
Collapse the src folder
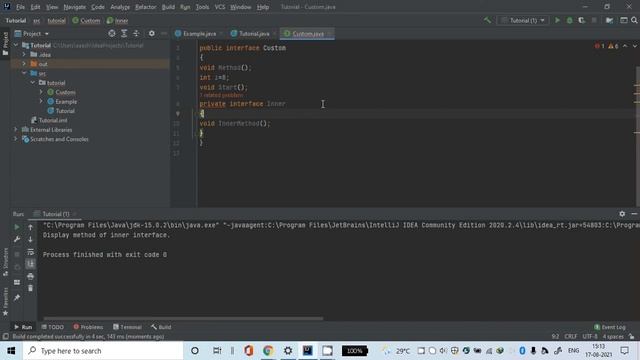point(24,73)
